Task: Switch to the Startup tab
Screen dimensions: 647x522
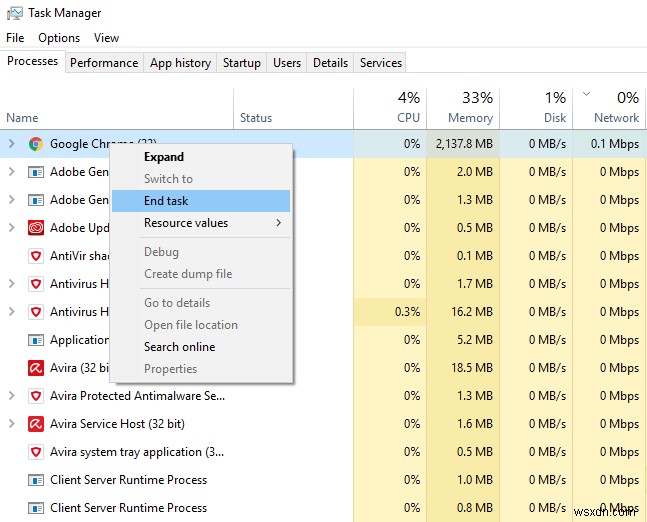Action: click(242, 63)
